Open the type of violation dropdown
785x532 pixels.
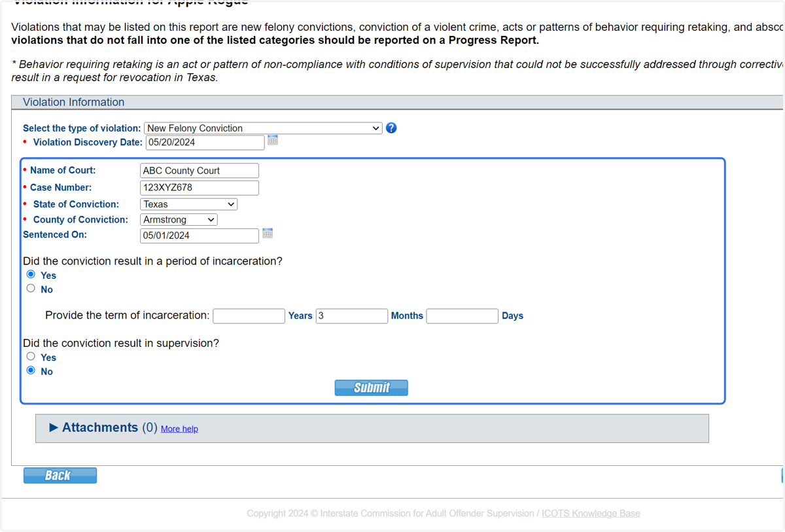(263, 128)
